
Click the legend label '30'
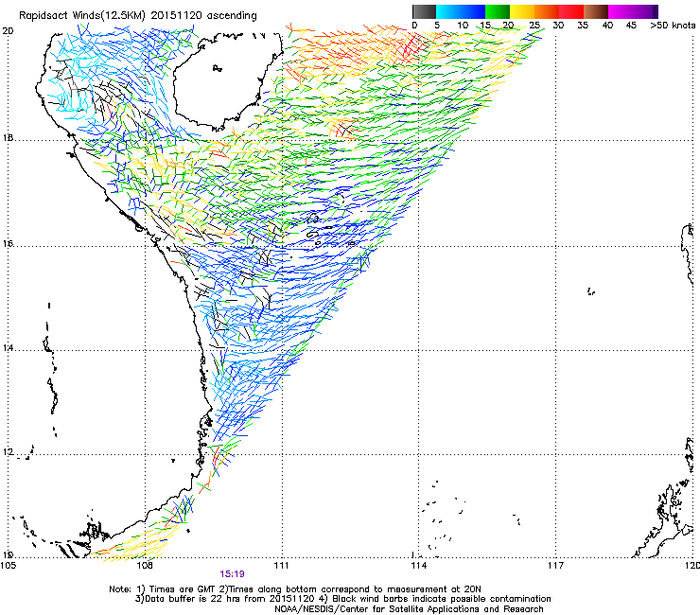click(558, 26)
